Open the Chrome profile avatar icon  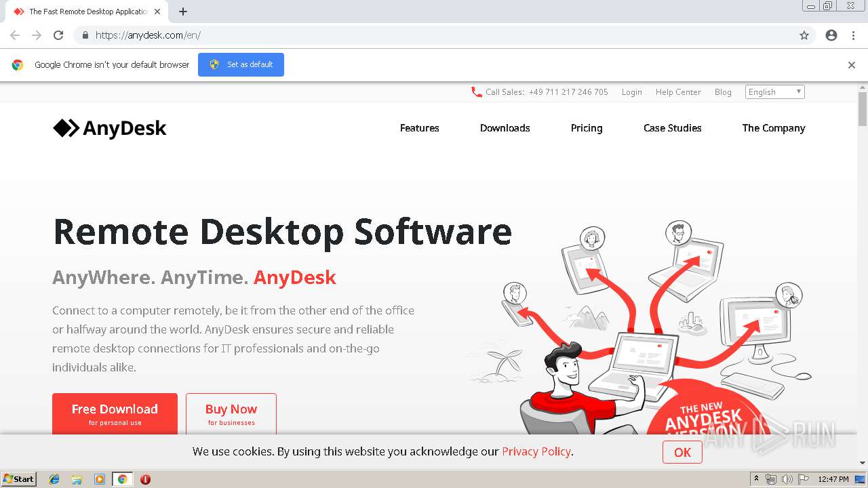[x=831, y=35]
